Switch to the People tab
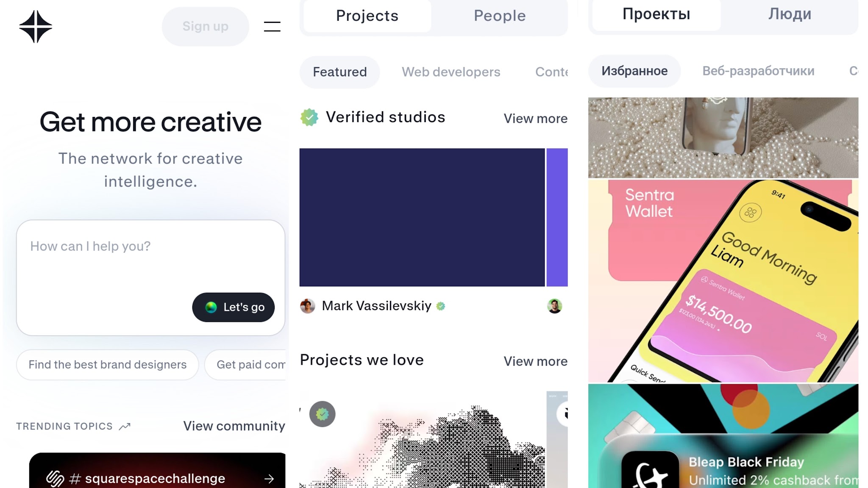Screen dimensions: 868x488 point(499,16)
